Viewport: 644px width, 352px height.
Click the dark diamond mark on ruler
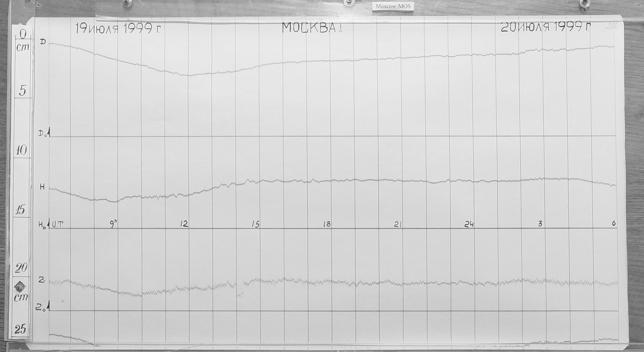pyautogui.click(x=20, y=287)
